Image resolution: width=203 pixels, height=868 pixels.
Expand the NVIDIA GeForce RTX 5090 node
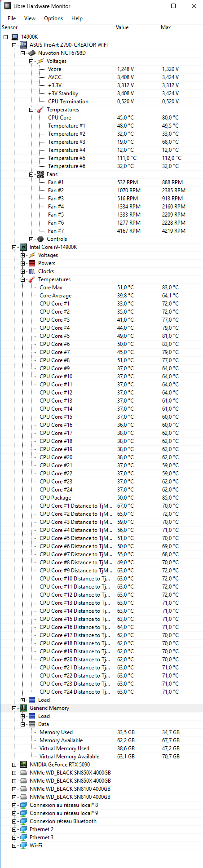[14, 765]
